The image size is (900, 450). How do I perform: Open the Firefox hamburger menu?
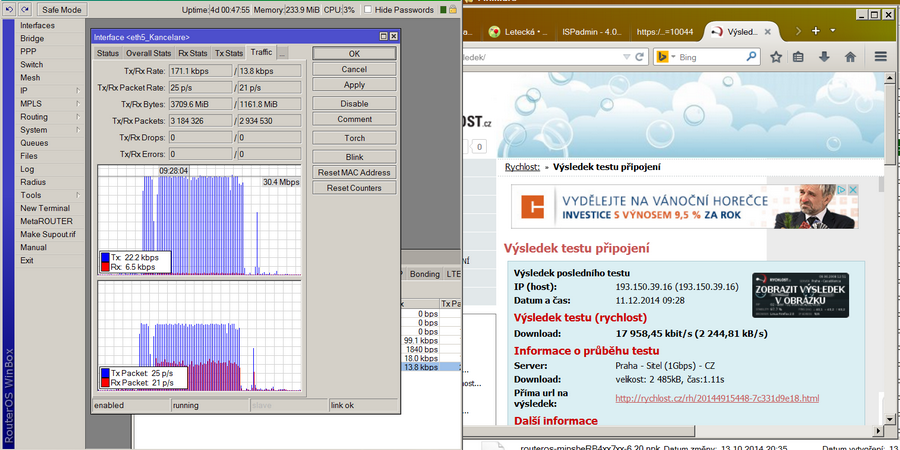880,58
